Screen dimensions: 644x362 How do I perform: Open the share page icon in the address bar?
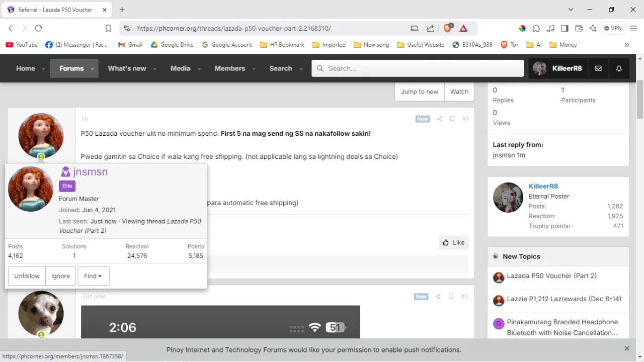pyautogui.click(x=430, y=29)
